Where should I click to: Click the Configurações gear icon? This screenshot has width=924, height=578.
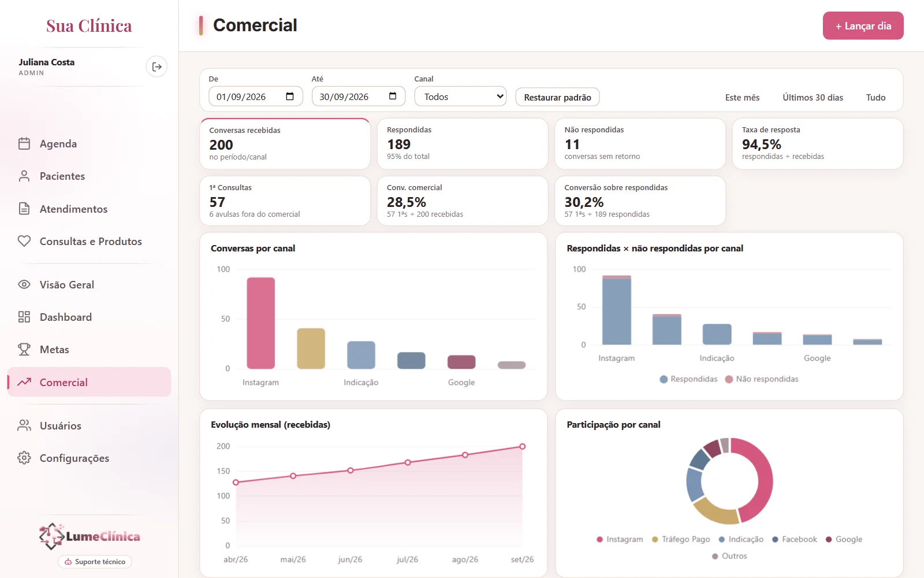(24, 458)
